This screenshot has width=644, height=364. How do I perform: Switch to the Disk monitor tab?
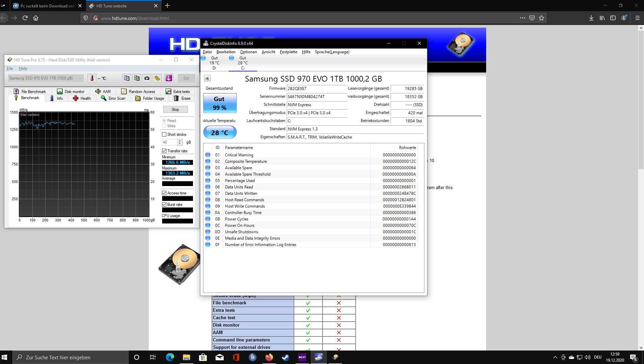click(x=71, y=91)
